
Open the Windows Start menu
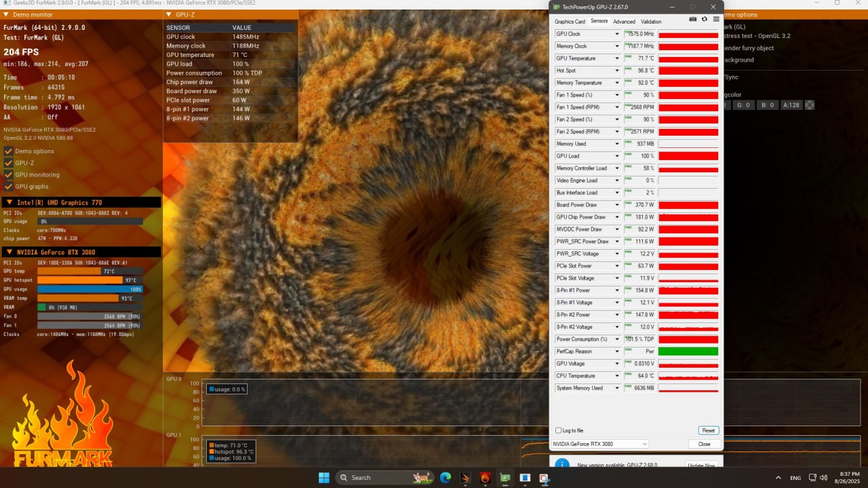[x=323, y=477]
